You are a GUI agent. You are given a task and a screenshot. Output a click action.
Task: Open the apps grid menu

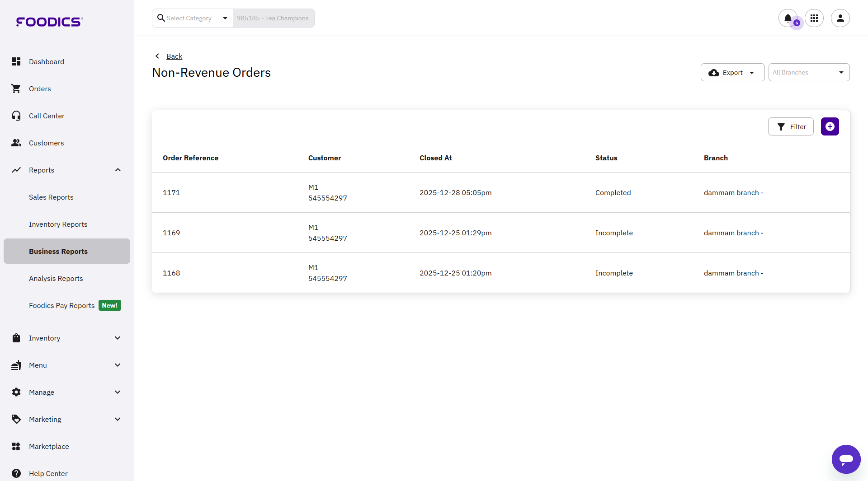[x=814, y=19]
